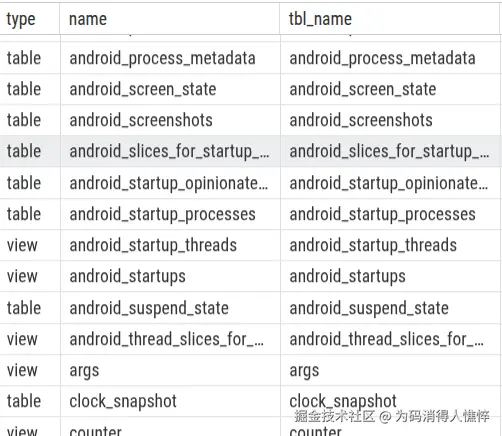
Task: Select counter row in name column
Action: (95, 430)
